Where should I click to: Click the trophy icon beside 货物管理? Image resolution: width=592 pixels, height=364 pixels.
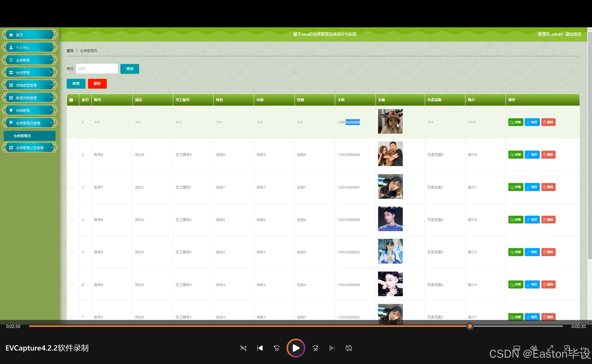11,110
